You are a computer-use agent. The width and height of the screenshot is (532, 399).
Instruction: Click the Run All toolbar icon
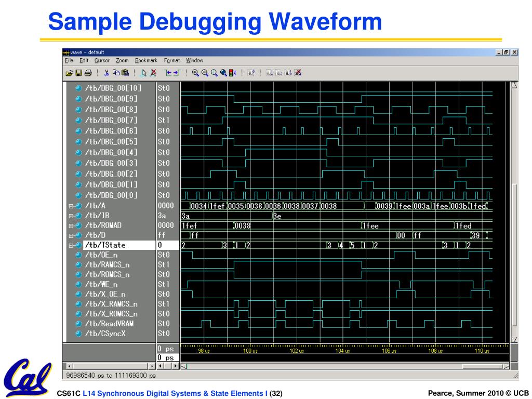coord(288,73)
